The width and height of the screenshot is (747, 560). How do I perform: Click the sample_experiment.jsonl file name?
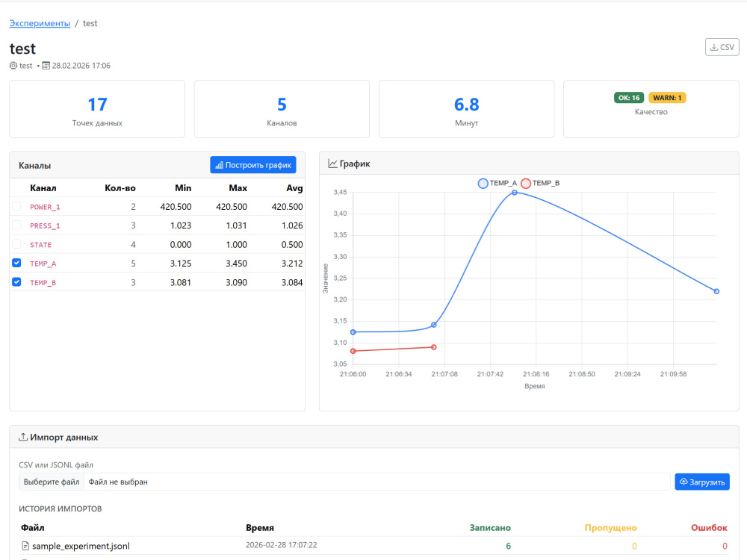pos(81,546)
